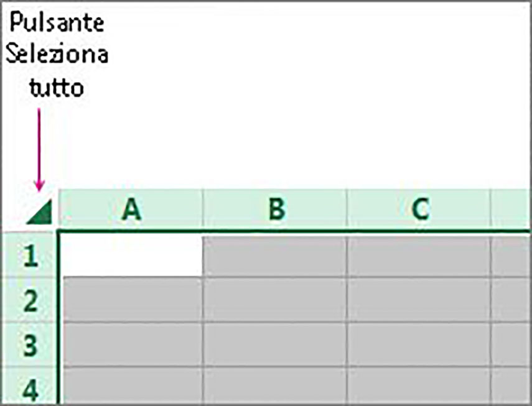Select cell B2 in the worksheet

point(276,300)
